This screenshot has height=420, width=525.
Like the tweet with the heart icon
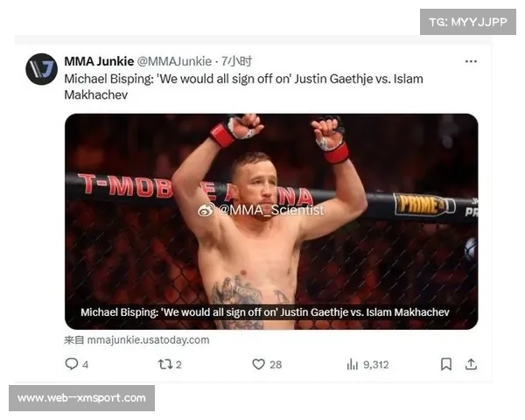click(258, 364)
